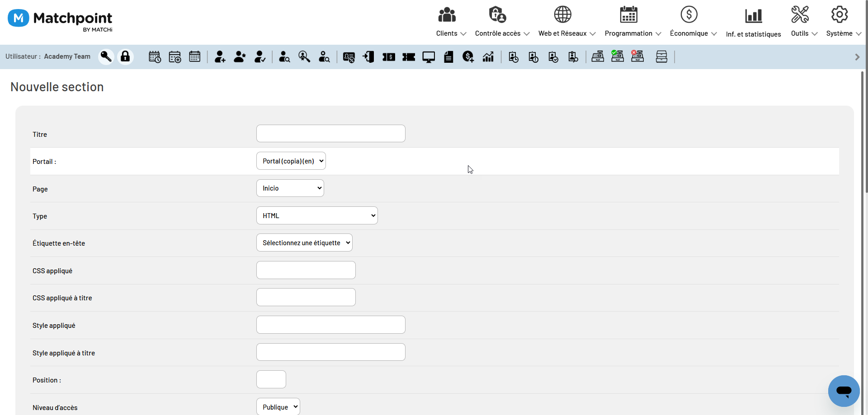
Task: Click the door entry arrow icon
Action: coord(369,57)
